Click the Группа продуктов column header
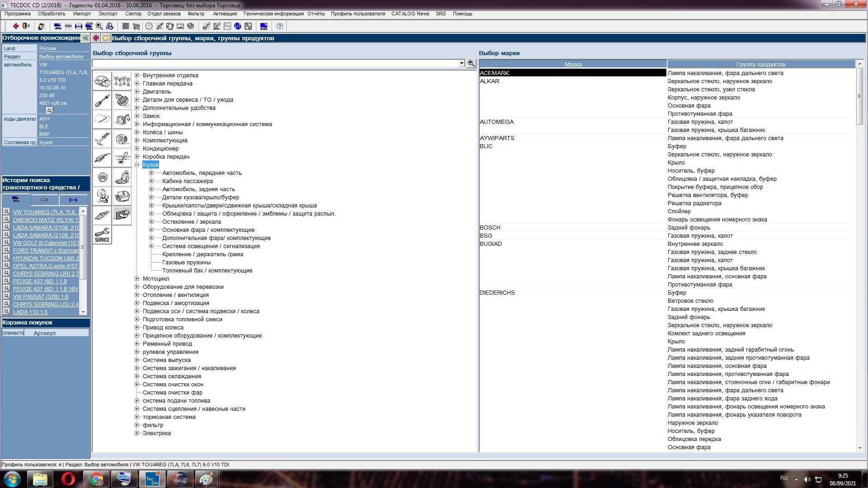Screen dimensions: 868x488 [761, 64]
